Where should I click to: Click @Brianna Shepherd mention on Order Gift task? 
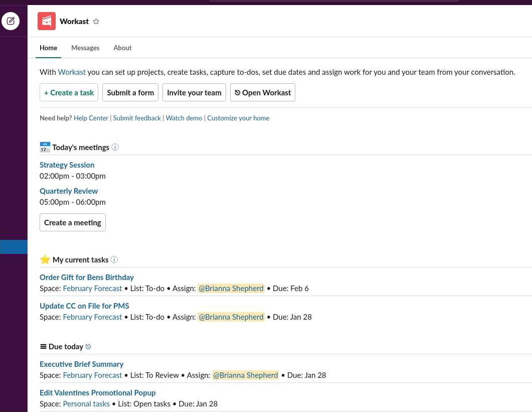pos(231,289)
